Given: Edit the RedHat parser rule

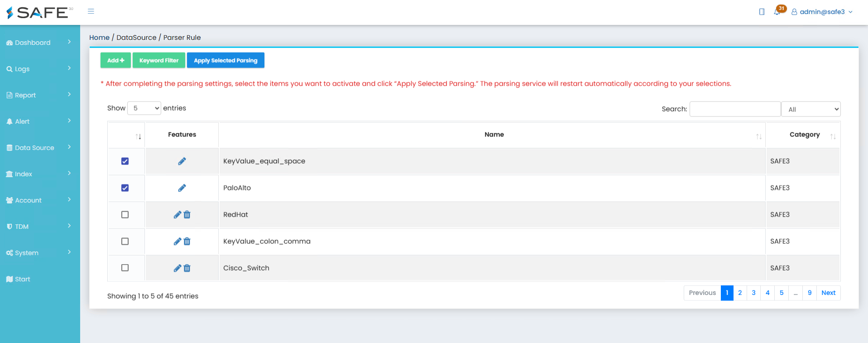Looking at the screenshot, I should click(x=177, y=215).
